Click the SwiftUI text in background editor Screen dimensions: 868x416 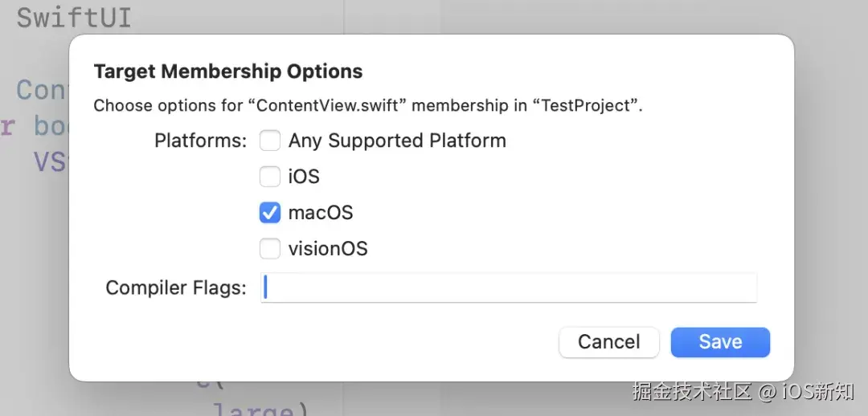coord(74,18)
